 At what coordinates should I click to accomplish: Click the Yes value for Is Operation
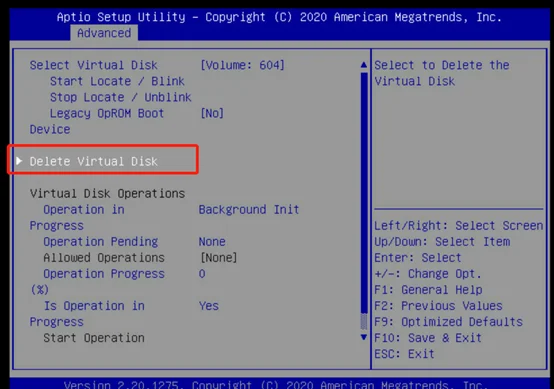click(208, 306)
